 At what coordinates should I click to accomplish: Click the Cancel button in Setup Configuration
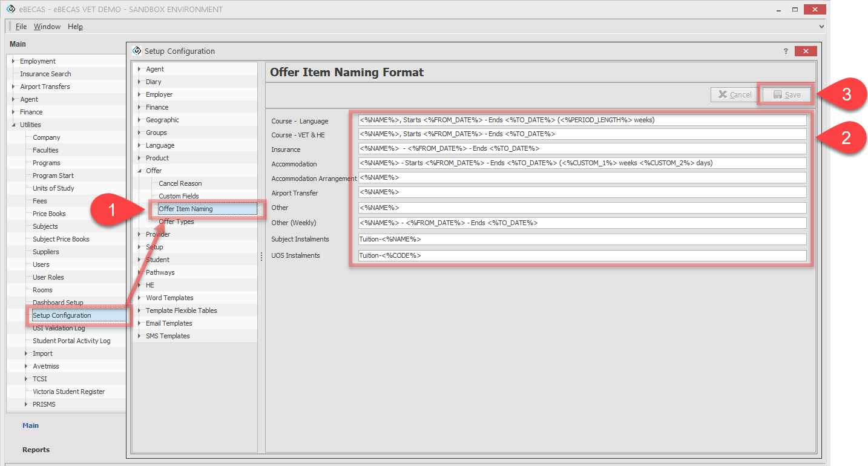[734, 94]
